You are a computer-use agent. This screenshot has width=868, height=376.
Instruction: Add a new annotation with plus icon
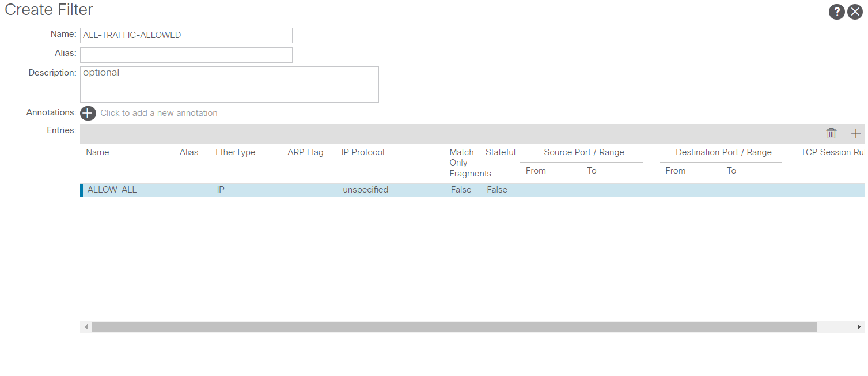pyautogui.click(x=88, y=113)
